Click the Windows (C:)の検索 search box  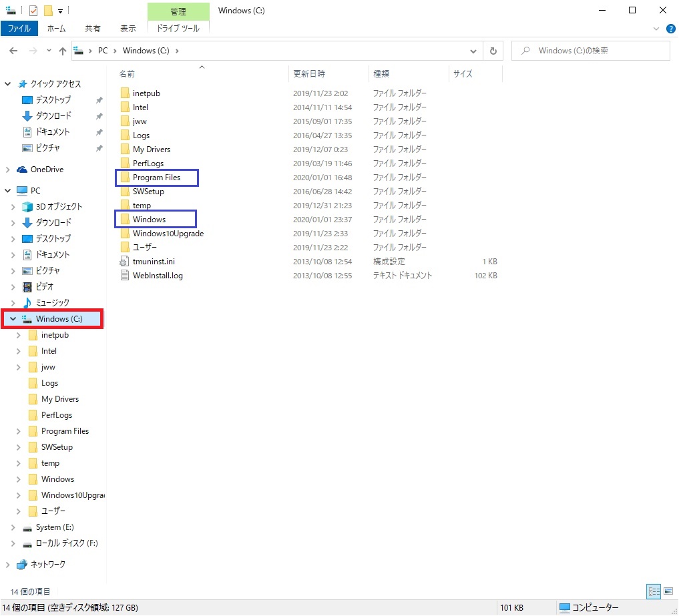[591, 51]
